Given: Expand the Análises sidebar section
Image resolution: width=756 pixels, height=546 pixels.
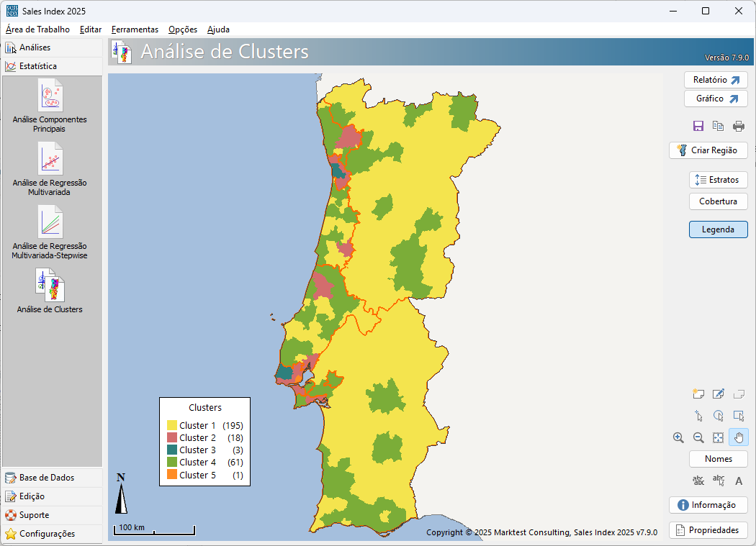Looking at the screenshot, I should (x=35, y=47).
